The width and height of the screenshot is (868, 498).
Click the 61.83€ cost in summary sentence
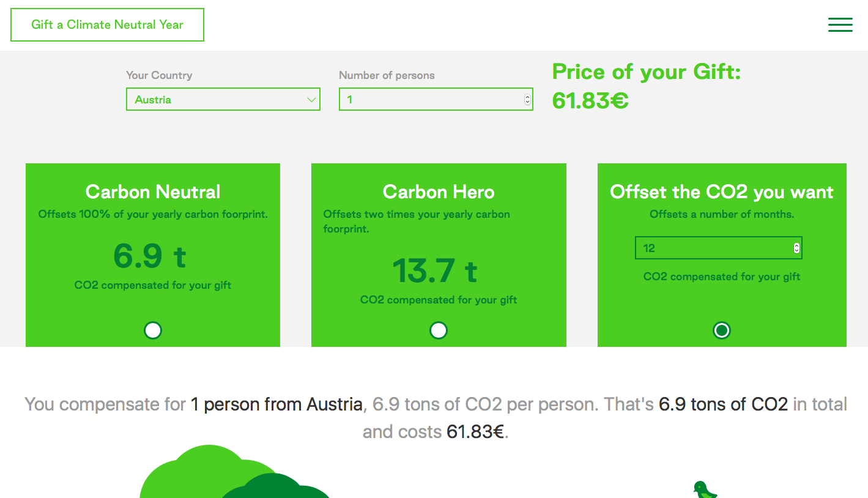[475, 432]
